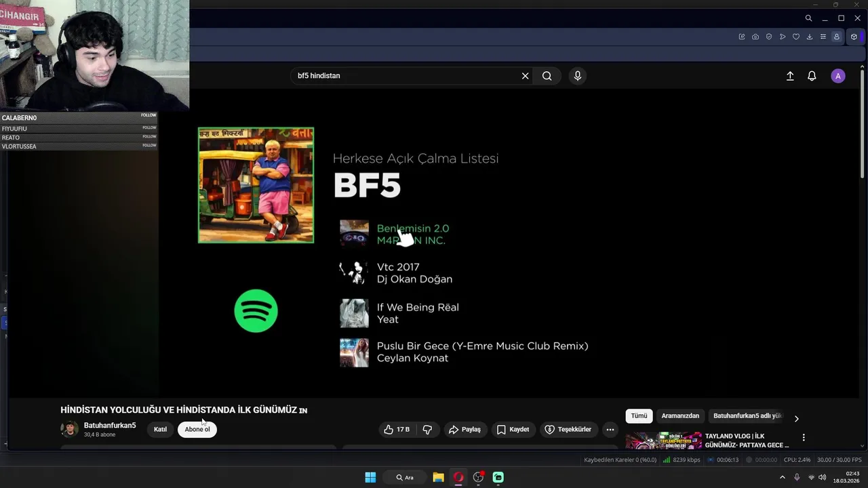Viewport: 868px width, 488px height.
Task: Click the system tray Wi-Fi icon
Action: 811,477
